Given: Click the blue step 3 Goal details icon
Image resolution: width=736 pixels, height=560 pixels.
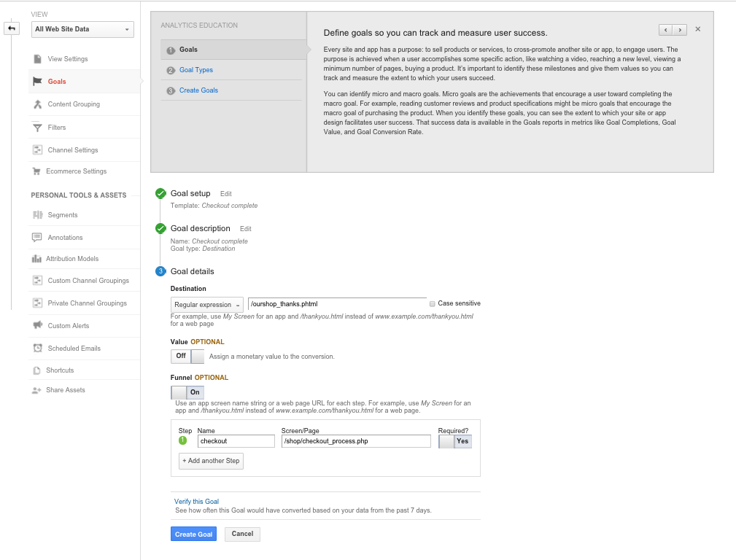Looking at the screenshot, I should click(x=160, y=271).
